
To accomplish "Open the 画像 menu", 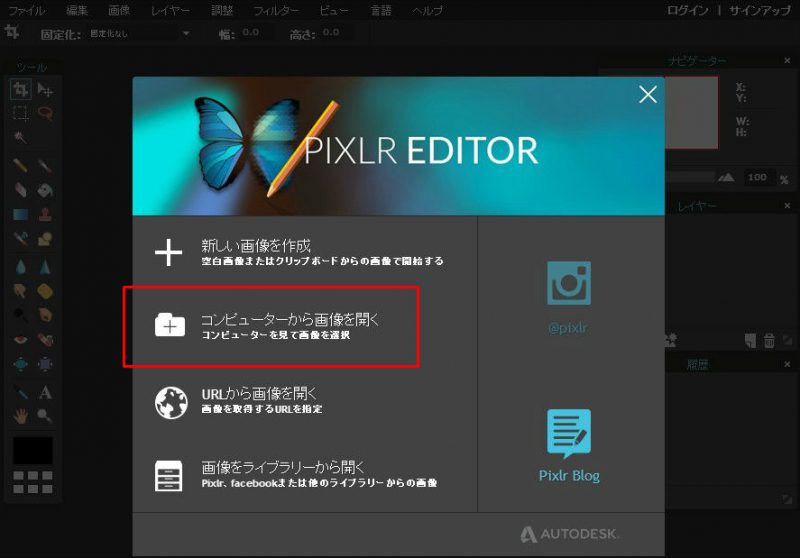I will [119, 10].
